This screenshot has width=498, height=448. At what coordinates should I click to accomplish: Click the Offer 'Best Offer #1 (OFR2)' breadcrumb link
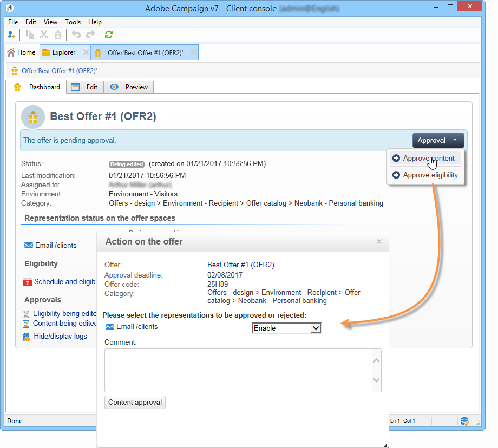60,71
